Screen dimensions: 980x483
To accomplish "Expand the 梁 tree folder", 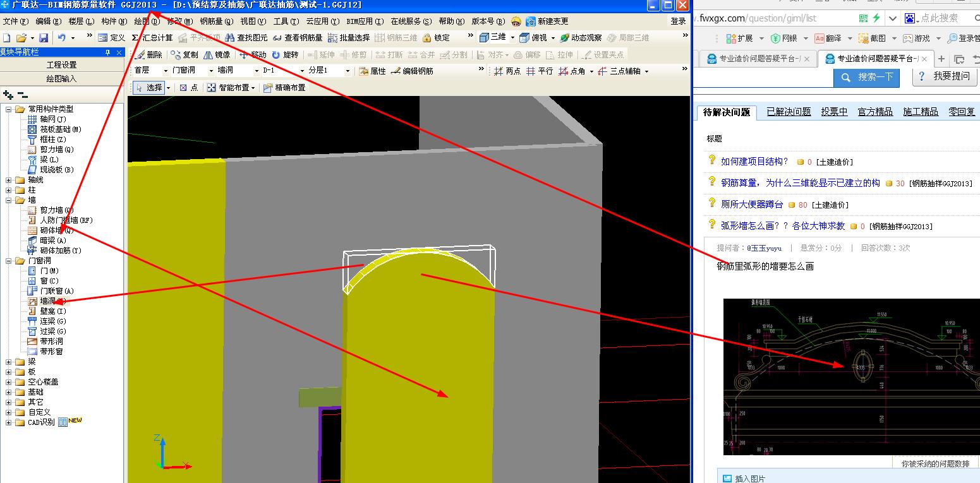I will [x=9, y=362].
